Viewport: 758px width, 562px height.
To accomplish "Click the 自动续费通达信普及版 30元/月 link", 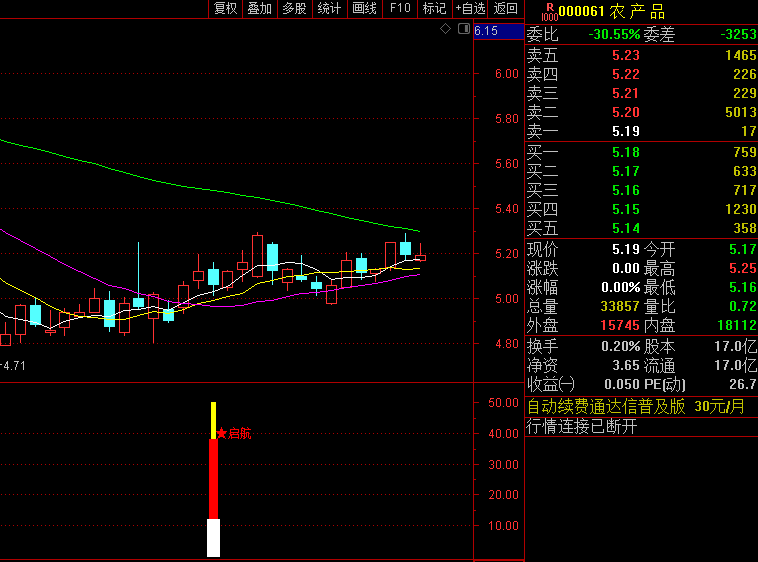I will click(x=635, y=406).
